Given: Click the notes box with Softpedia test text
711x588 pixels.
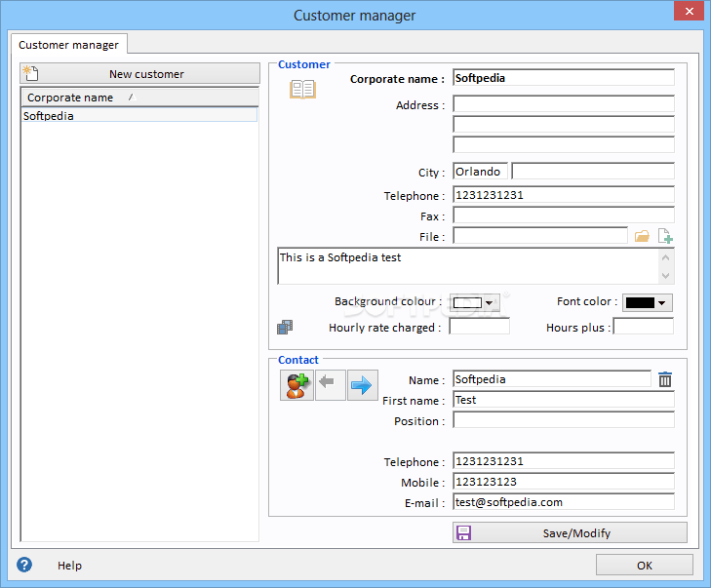Looking at the screenshot, I should (467, 266).
